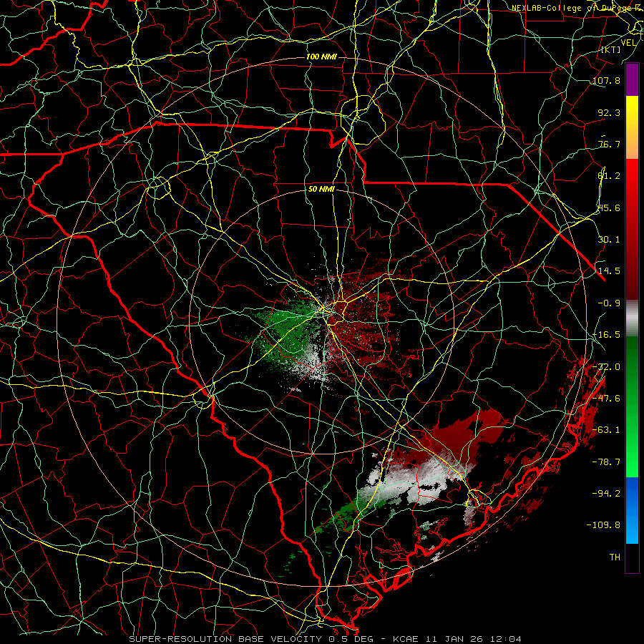
Task: Select the 30.1 scale value
Action: click(x=609, y=240)
